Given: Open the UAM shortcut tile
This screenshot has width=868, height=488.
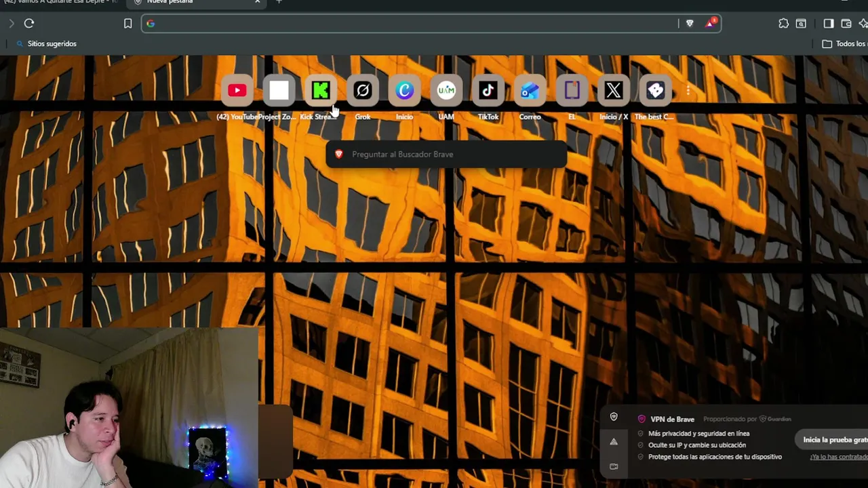Looking at the screenshot, I should (x=446, y=90).
